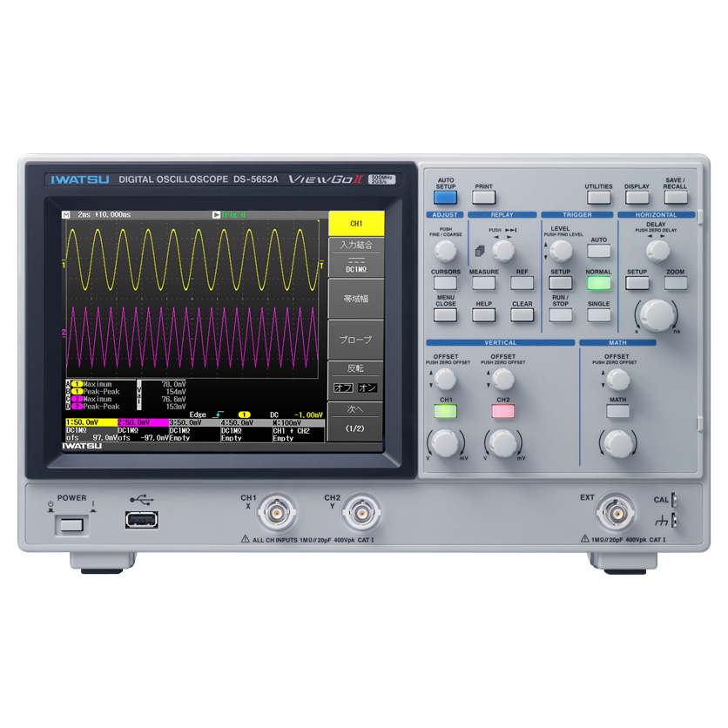Open trigger SETUP button

[561, 283]
